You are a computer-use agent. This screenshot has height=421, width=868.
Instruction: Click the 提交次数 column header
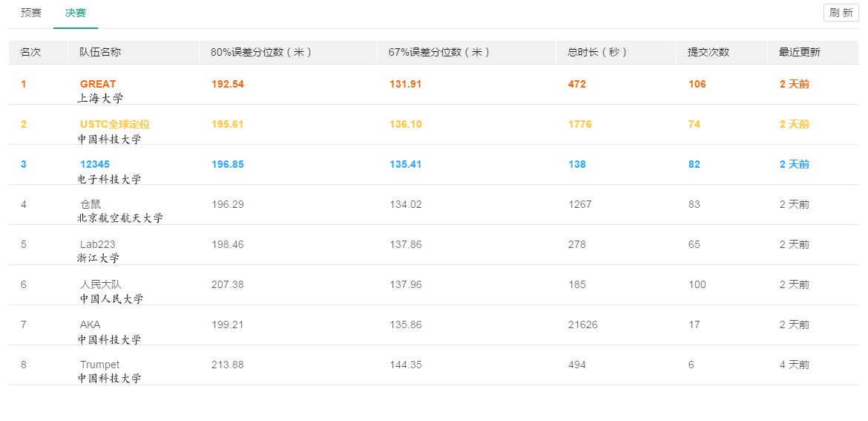tap(708, 52)
